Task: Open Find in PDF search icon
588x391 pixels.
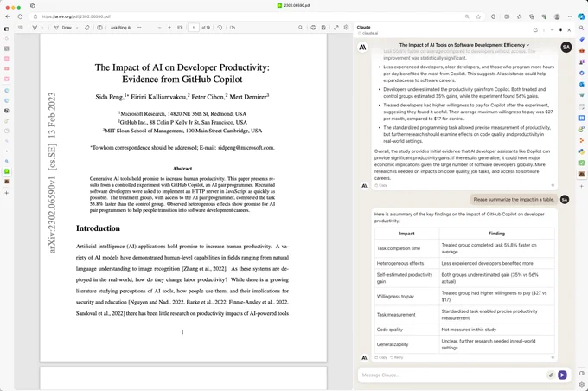Action: [300, 28]
